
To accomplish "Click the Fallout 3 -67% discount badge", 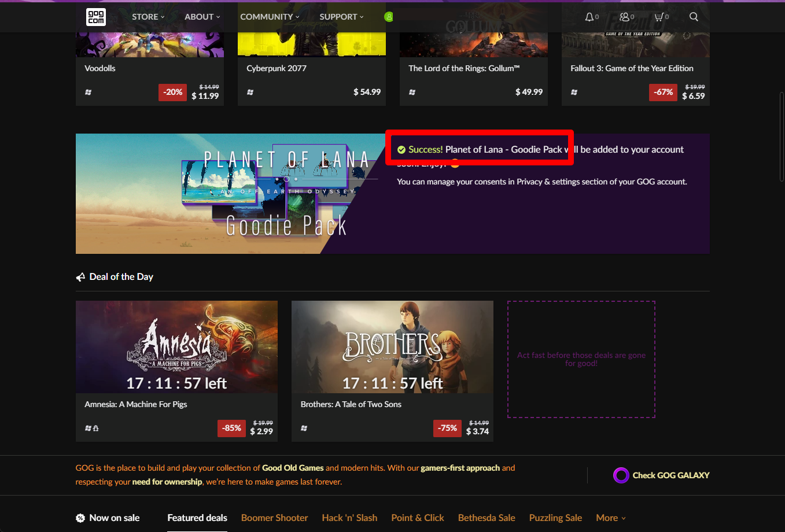I will (663, 92).
